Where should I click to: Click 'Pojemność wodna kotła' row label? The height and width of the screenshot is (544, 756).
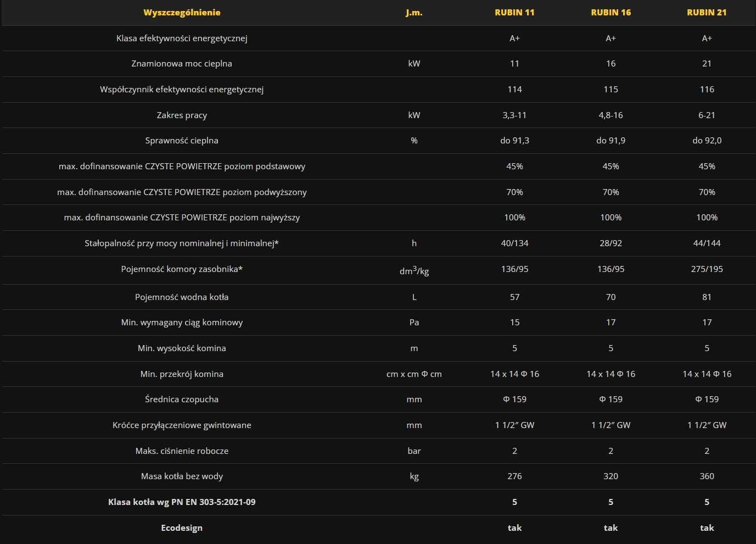182,297
